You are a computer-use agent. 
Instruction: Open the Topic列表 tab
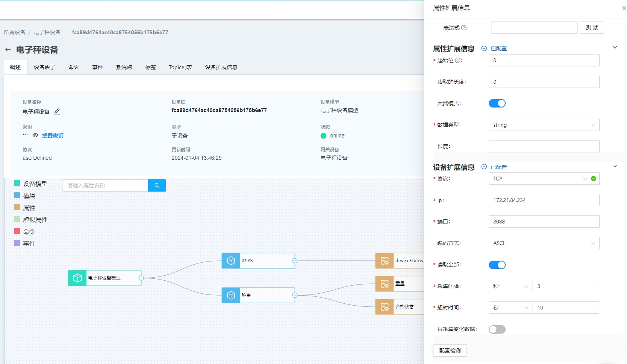tap(180, 67)
